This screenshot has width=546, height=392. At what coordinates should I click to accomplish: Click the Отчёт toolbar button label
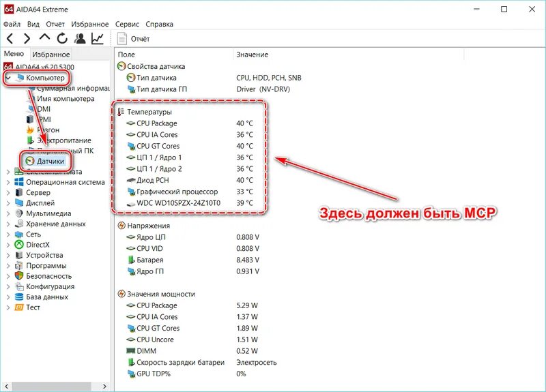(x=141, y=39)
